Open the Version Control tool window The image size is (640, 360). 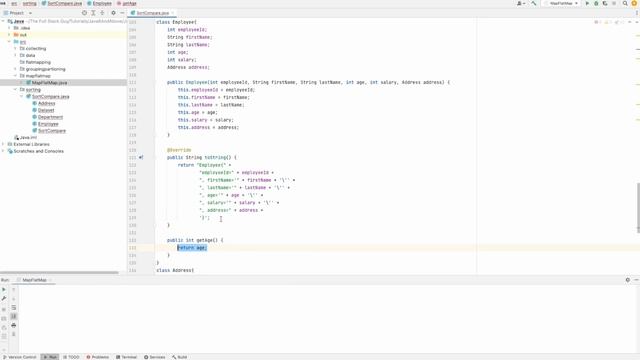click(x=19, y=357)
